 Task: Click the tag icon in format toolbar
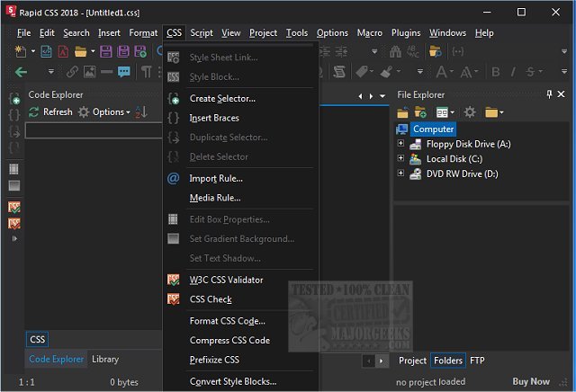tap(362, 72)
